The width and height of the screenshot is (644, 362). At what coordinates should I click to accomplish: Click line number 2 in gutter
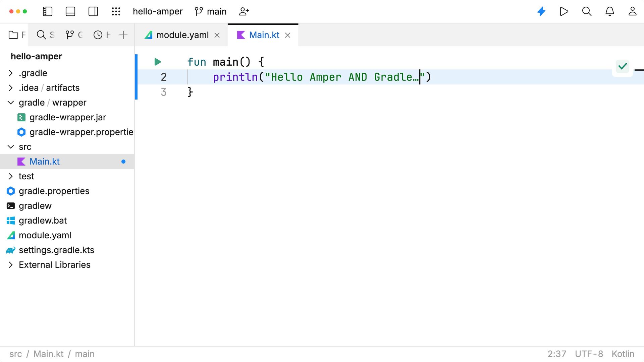[x=164, y=77]
